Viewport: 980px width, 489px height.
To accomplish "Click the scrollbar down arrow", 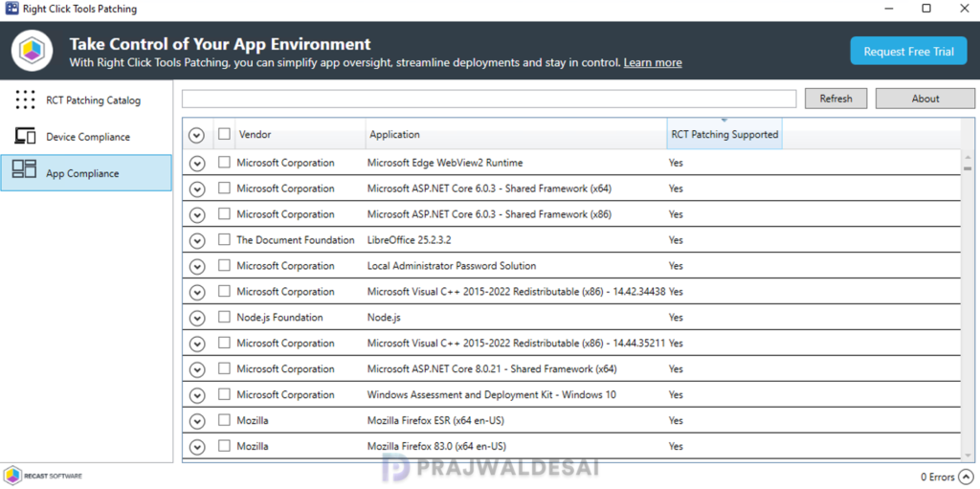I will point(968,456).
